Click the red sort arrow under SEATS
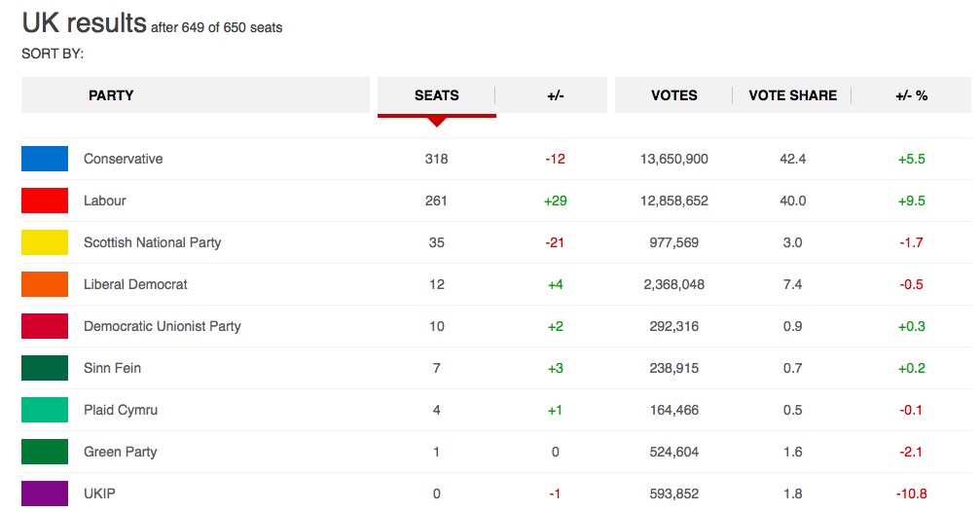Viewport: 980px width, 512px height. click(x=437, y=122)
